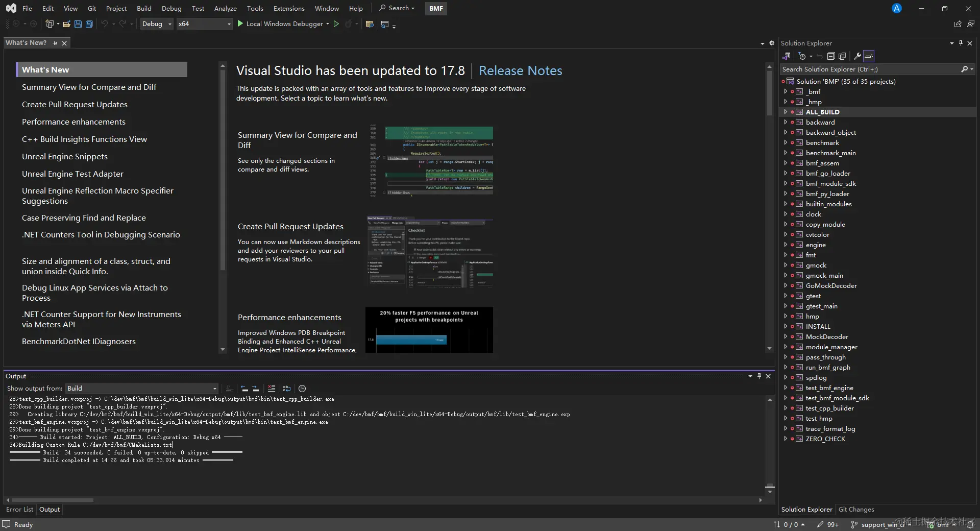980x531 pixels.
Task: Click Show All Files icon in Solution Explorer
Action: click(842, 56)
